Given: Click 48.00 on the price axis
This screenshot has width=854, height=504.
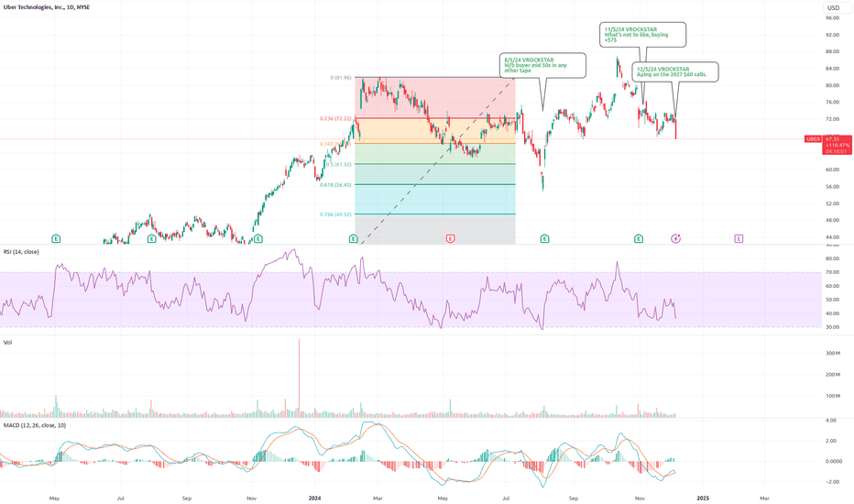Looking at the screenshot, I should (832, 220).
